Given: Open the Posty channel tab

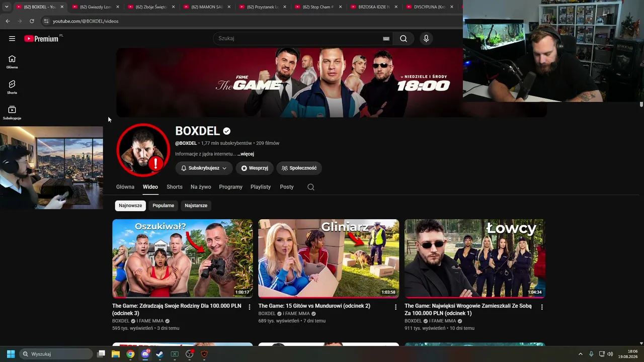Looking at the screenshot, I should (287, 187).
